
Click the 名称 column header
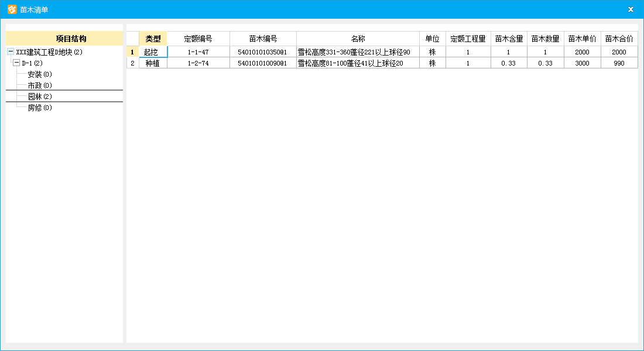[358, 39]
